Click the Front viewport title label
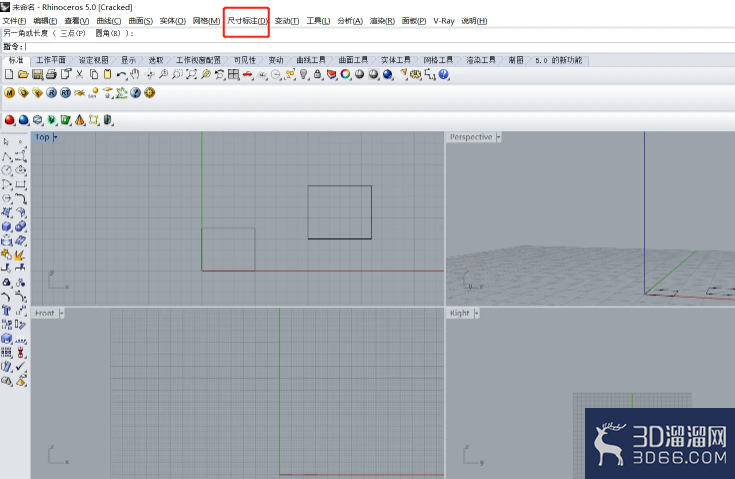Screen dimensions: 735x479 45,313
